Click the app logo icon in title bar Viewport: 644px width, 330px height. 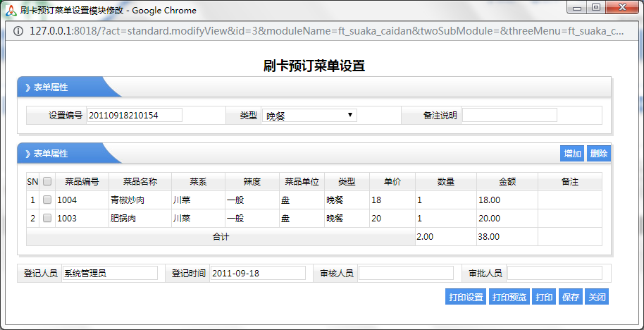coord(11,11)
